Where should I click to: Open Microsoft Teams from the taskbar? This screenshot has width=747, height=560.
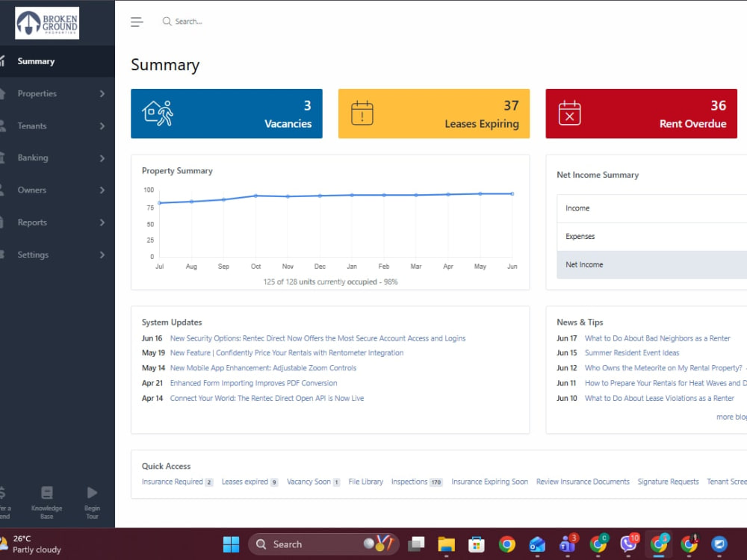coord(568,543)
